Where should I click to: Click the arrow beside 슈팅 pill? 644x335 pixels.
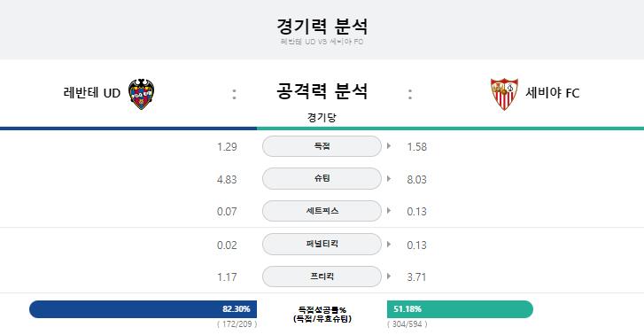[389, 179]
